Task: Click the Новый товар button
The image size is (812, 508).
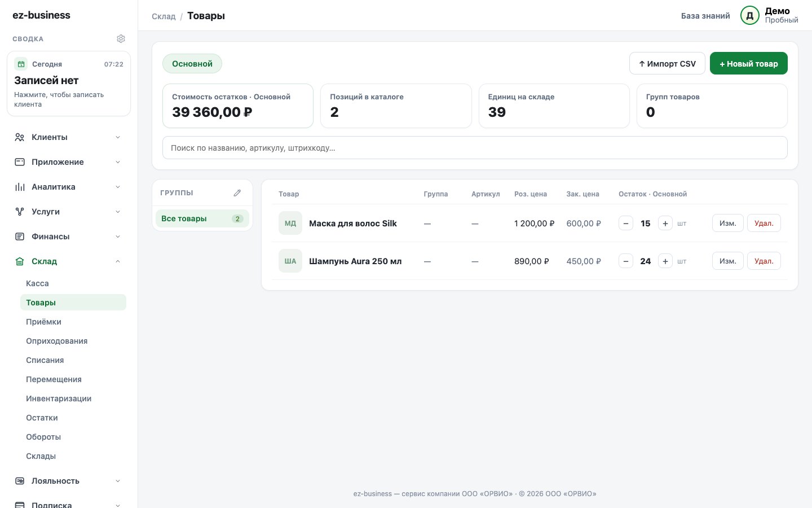Action: pos(749,63)
